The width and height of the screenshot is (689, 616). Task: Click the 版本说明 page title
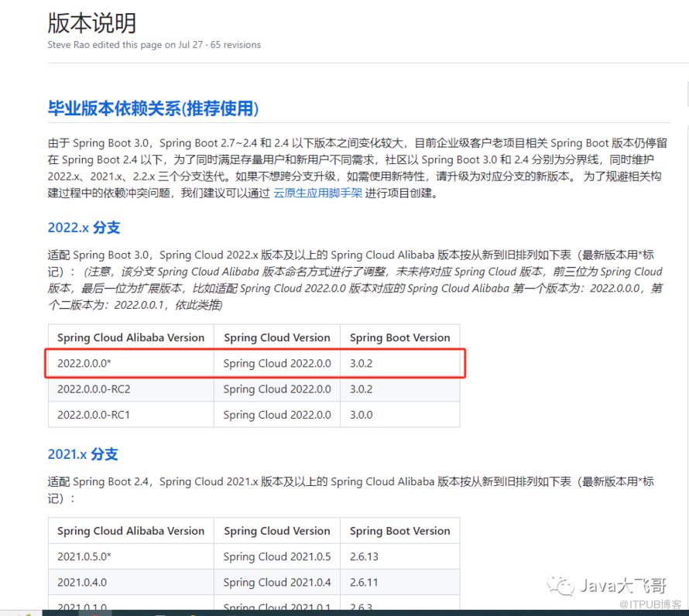pos(92,23)
